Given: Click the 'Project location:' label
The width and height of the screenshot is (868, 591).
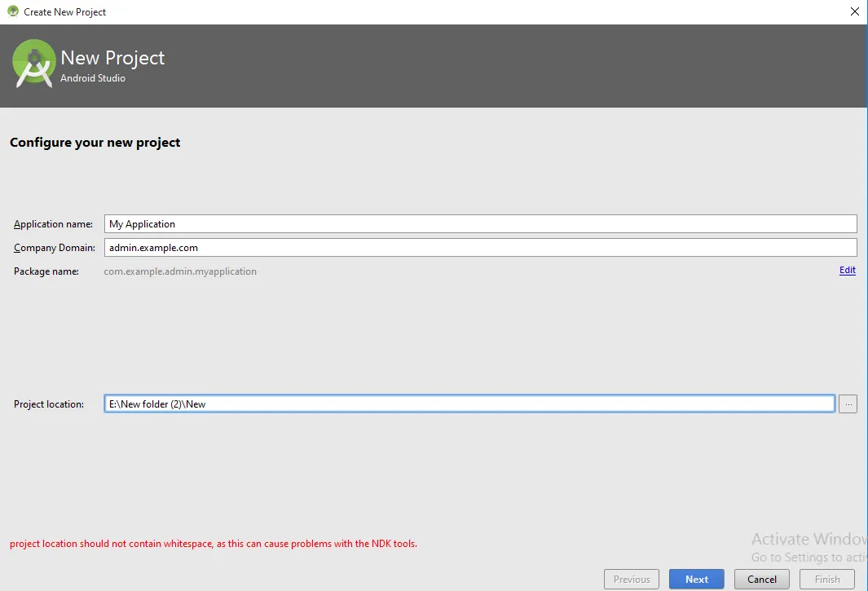Looking at the screenshot, I should (x=49, y=404).
